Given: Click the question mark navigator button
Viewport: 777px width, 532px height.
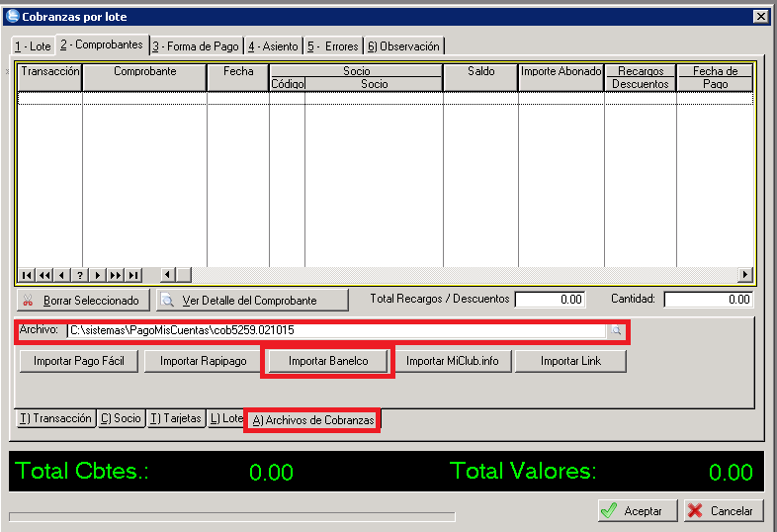Looking at the screenshot, I should click(80, 275).
